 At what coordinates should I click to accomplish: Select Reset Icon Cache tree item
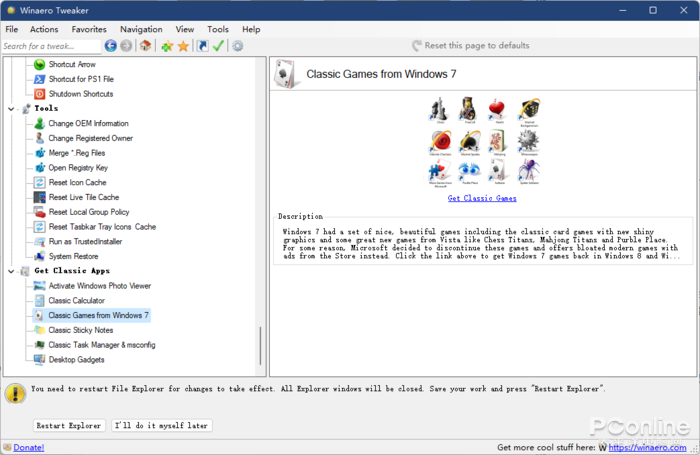[77, 183]
